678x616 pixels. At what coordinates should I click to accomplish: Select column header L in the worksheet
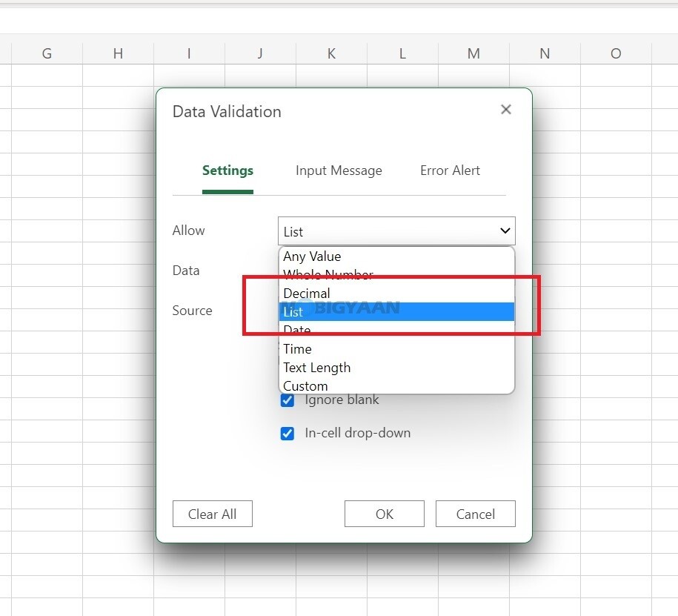pyautogui.click(x=402, y=53)
